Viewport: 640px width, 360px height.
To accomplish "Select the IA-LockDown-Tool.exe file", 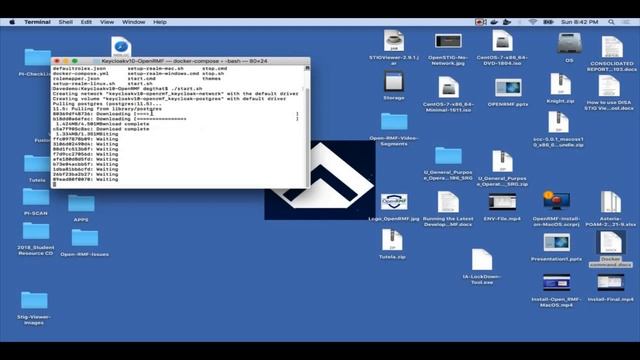I will [x=482, y=260].
